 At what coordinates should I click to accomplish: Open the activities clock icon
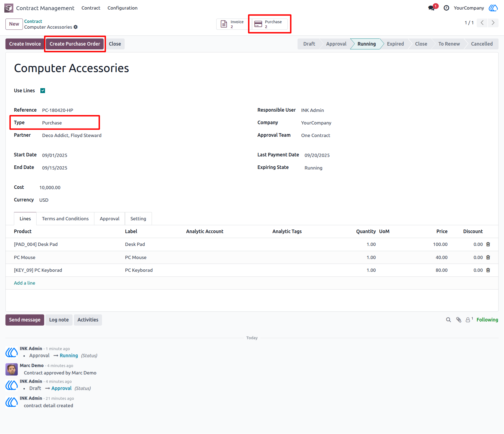[446, 8]
